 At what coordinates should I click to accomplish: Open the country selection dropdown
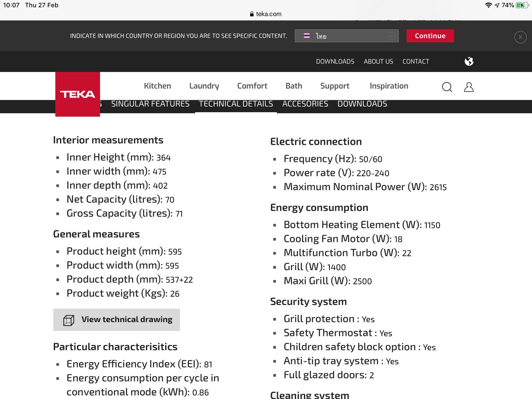click(347, 36)
